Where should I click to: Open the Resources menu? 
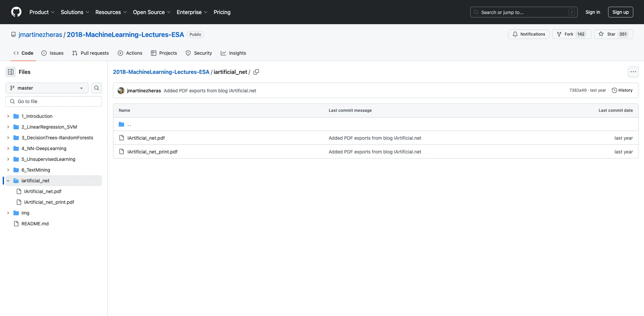pos(111,12)
